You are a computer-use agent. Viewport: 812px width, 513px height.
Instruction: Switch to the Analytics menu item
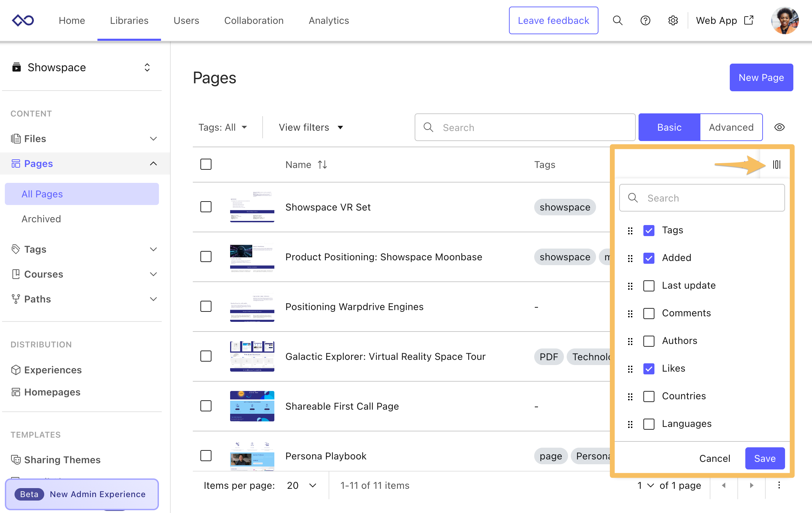(328, 20)
